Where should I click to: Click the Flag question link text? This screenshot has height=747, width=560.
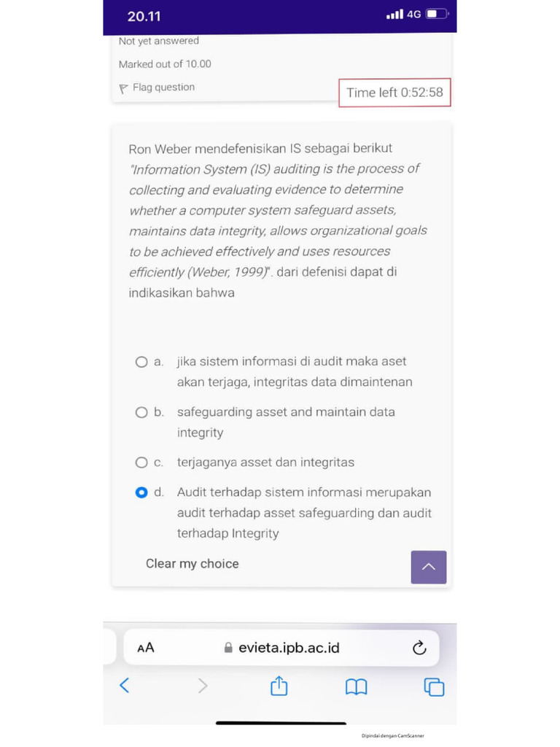[163, 88]
